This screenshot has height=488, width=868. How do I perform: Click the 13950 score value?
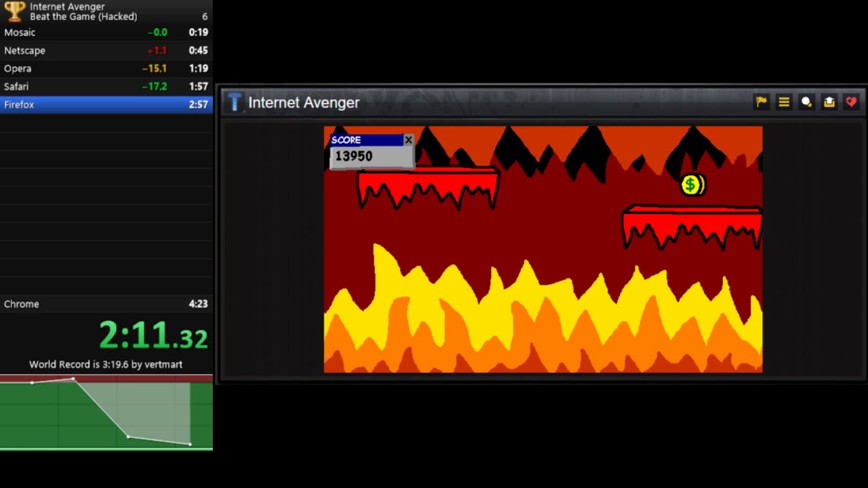353,156
